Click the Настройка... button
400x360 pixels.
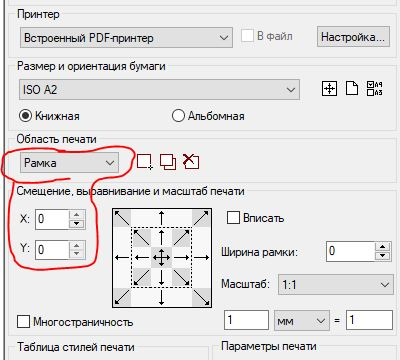pyautogui.click(x=353, y=37)
